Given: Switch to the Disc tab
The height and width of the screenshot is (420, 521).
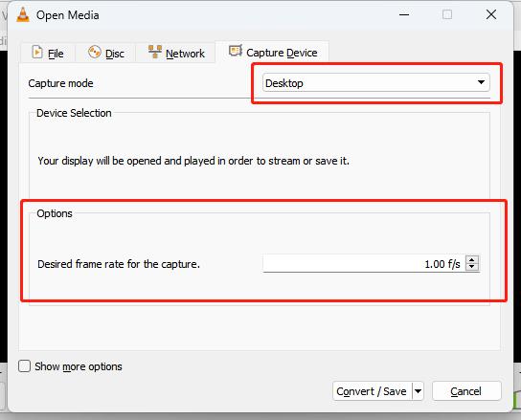Looking at the screenshot, I should coord(105,53).
